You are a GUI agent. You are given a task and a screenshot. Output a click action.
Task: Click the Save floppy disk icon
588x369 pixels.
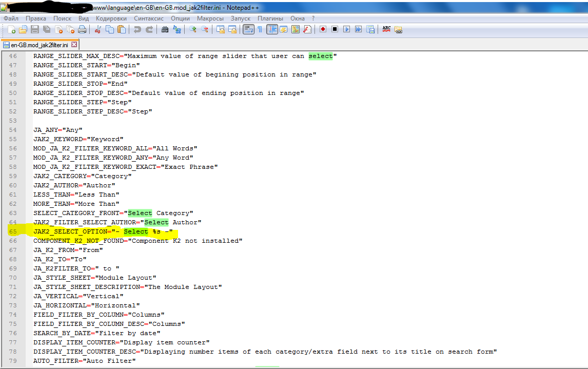point(35,29)
